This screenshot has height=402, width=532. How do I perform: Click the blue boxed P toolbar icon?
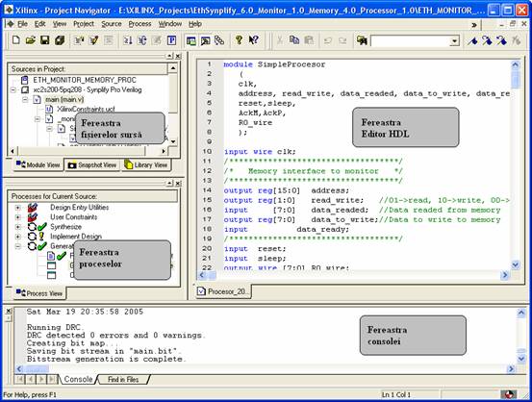tap(171, 40)
